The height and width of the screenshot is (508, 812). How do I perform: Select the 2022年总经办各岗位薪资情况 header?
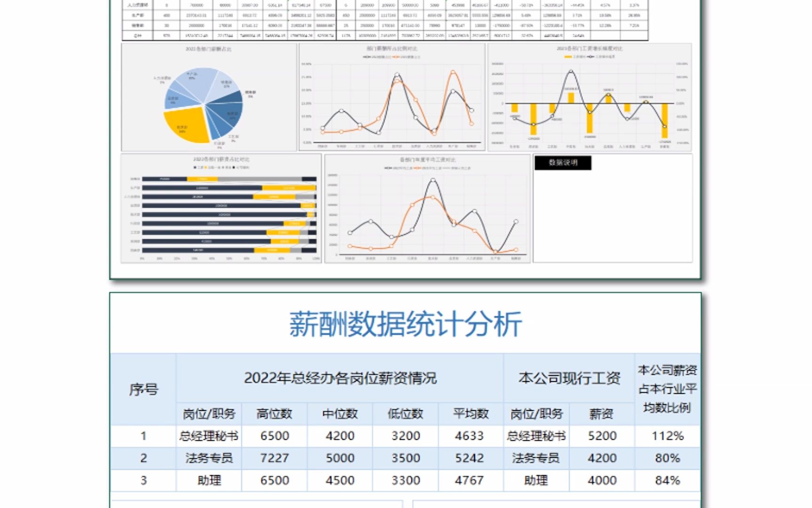[340, 378]
